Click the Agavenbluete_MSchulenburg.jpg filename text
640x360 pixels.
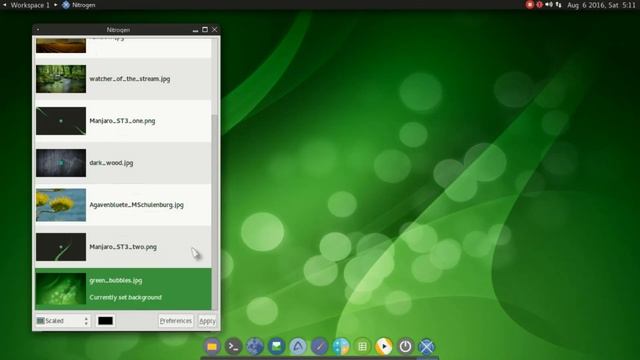(136, 205)
